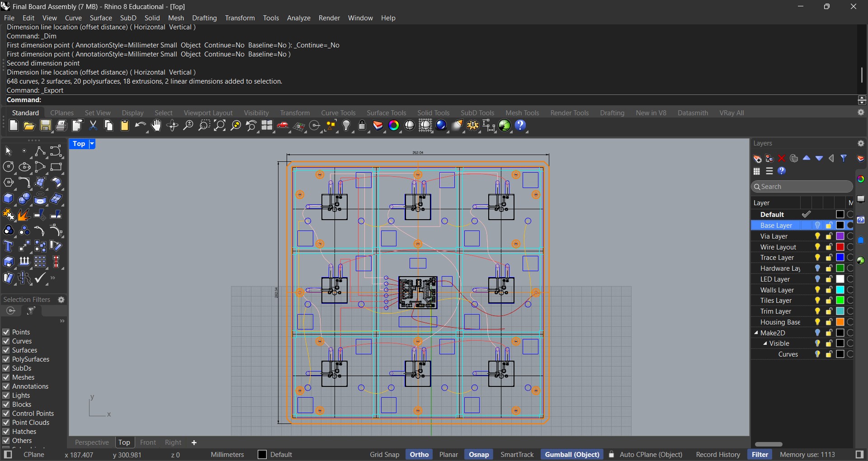The height and width of the screenshot is (461, 868).
Task: Click the Zoom Window icon
Action: click(x=204, y=126)
